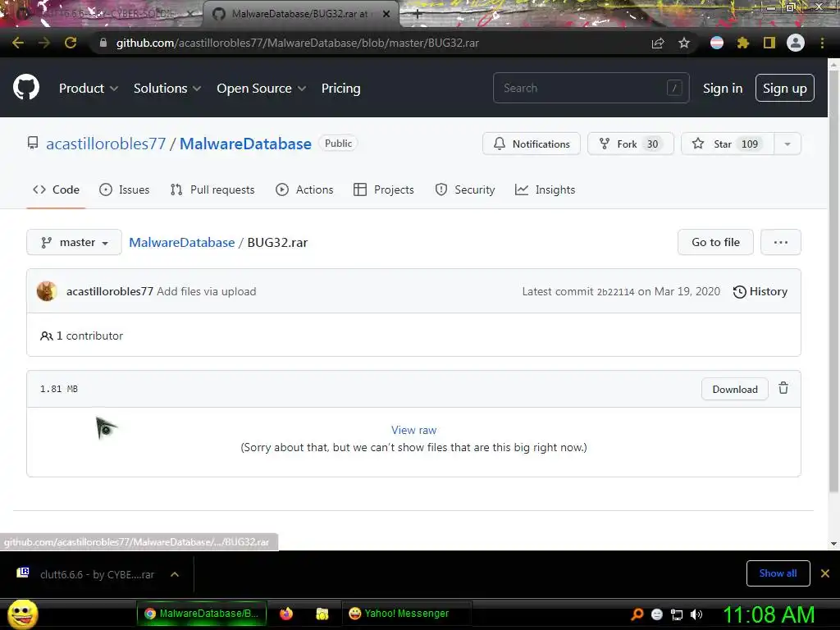The width and height of the screenshot is (840, 630).
Task: Open the Pricing page
Action: [340, 89]
